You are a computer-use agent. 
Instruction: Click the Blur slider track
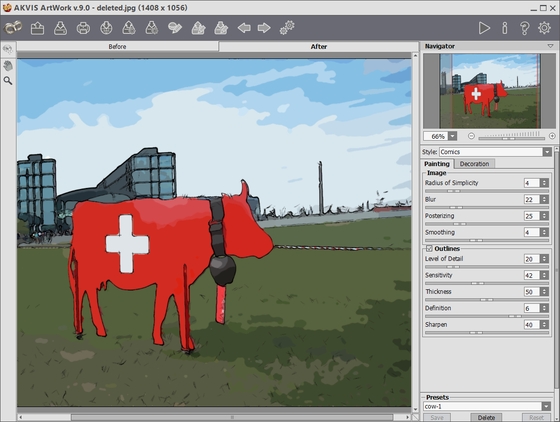coord(487,207)
